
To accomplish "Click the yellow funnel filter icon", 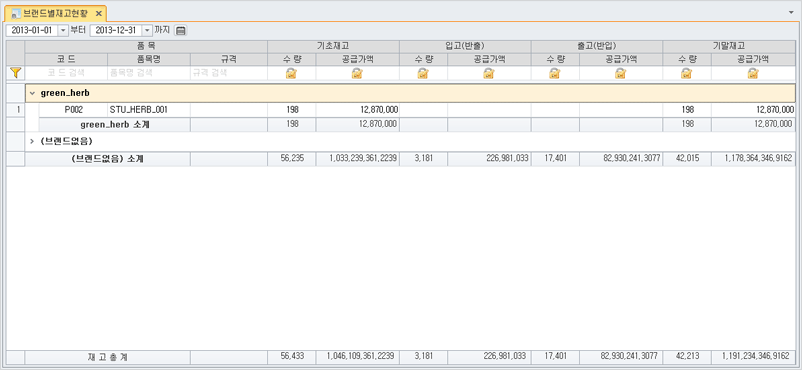I will [x=15, y=73].
